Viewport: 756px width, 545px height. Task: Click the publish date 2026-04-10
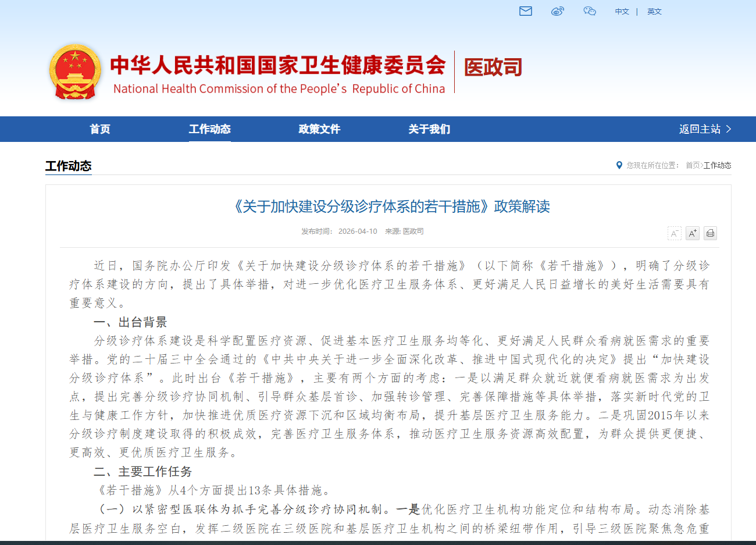pyautogui.click(x=358, y=231)
